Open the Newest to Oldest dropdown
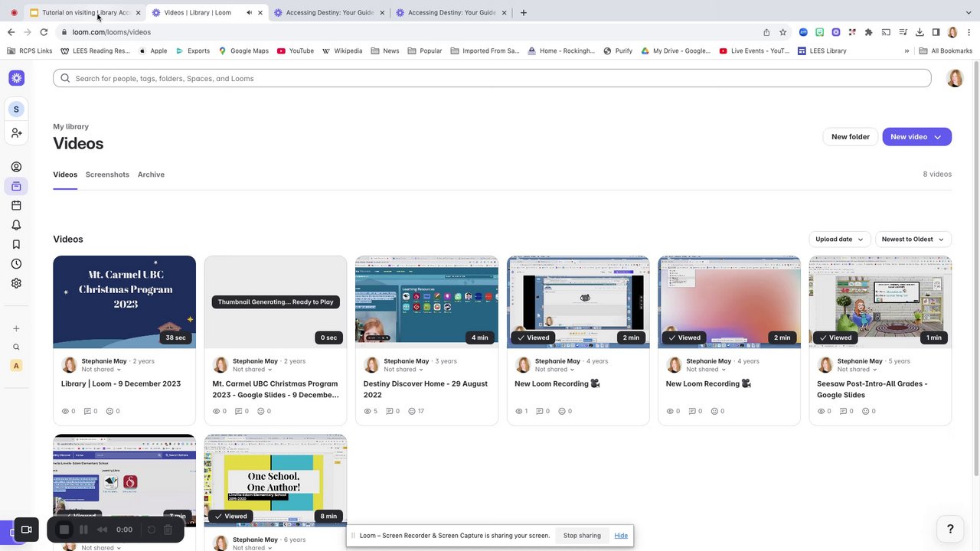This screenshot has width=980, height=551. (x=913, y=240)
